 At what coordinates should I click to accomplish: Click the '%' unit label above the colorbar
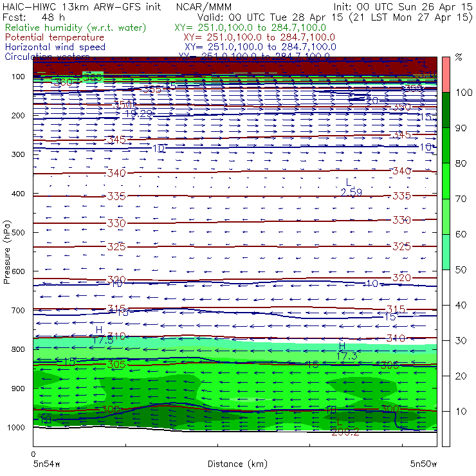[x=459, y=57]
